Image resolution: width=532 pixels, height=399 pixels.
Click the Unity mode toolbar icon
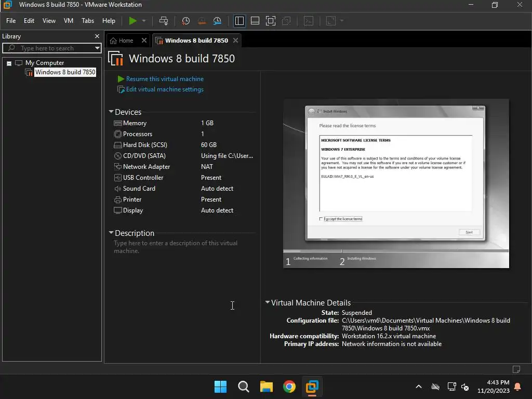pos(286,21)
